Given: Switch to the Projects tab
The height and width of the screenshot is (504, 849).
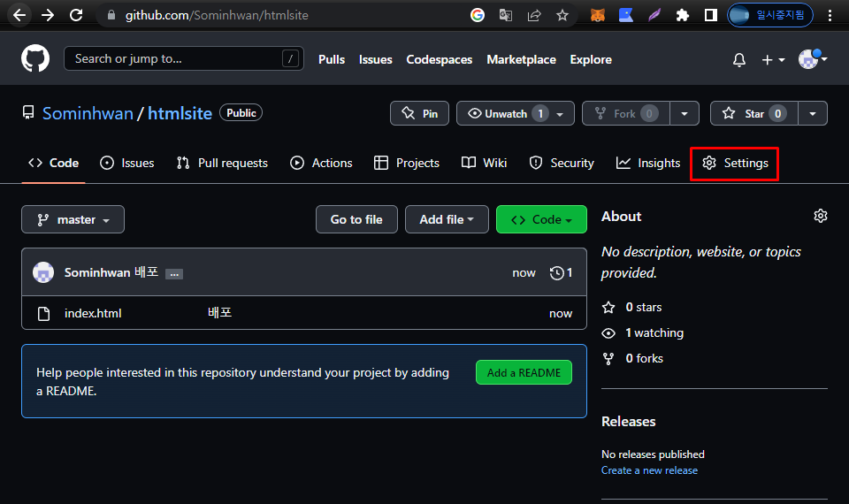Looking at the screenshot, I should coord(407,163).
